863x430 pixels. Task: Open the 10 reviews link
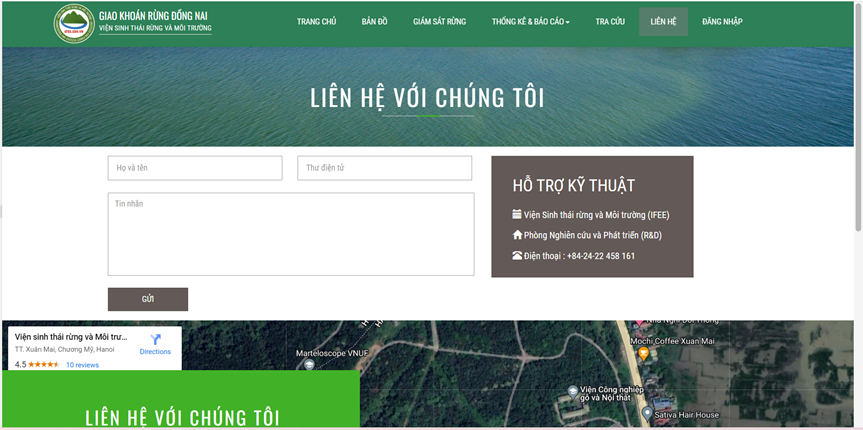click(83, 365)
